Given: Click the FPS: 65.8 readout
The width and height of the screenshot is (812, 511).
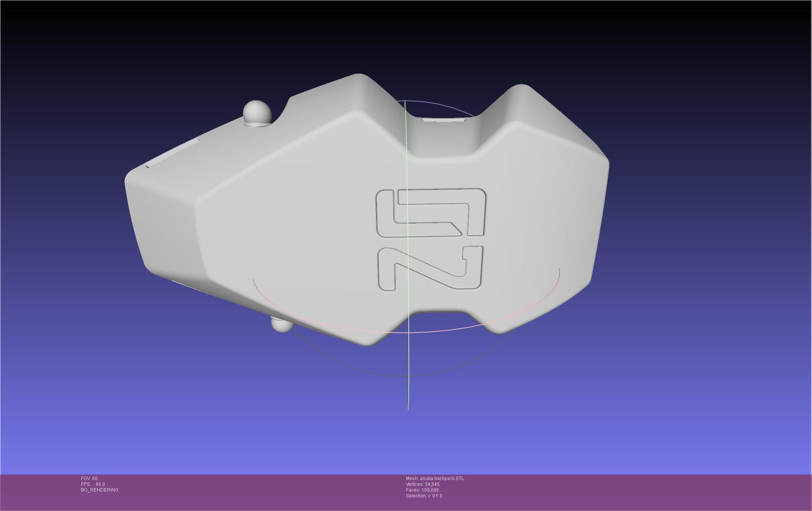Looking at the screenshot, I should pos(93,484).
